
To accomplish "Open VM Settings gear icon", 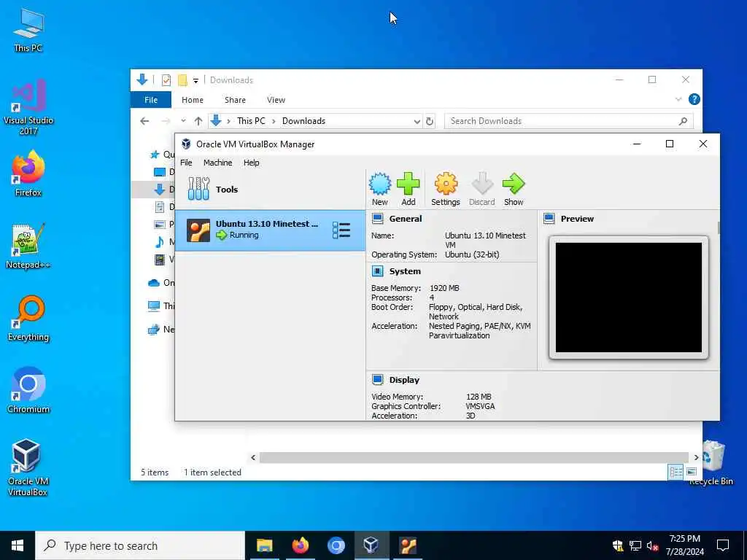I will [446, 189].
